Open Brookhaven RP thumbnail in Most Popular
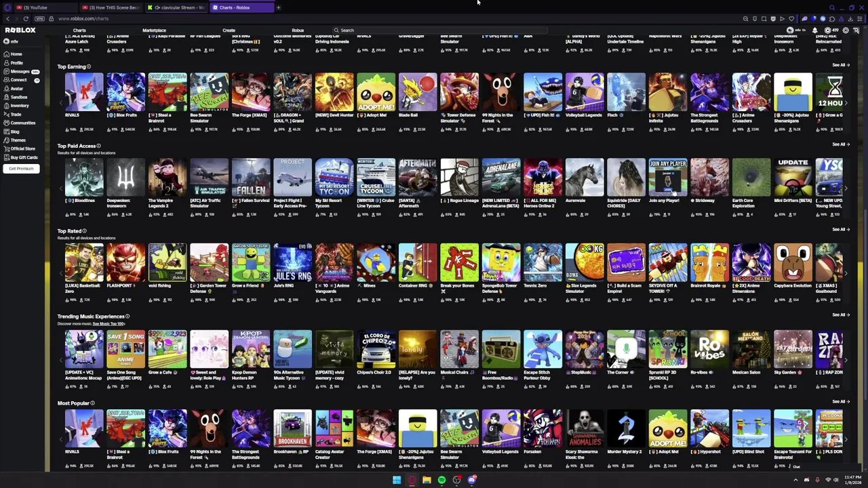Image resolution: width=868 pixels, height=488 pixels. [x=292, y=428]
